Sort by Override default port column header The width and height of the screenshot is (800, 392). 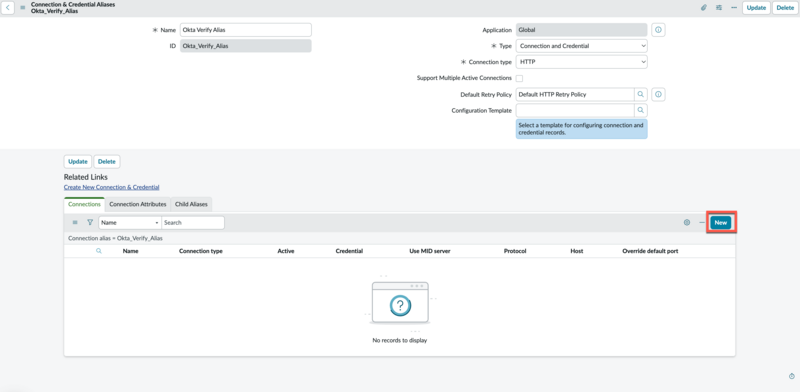650,251
